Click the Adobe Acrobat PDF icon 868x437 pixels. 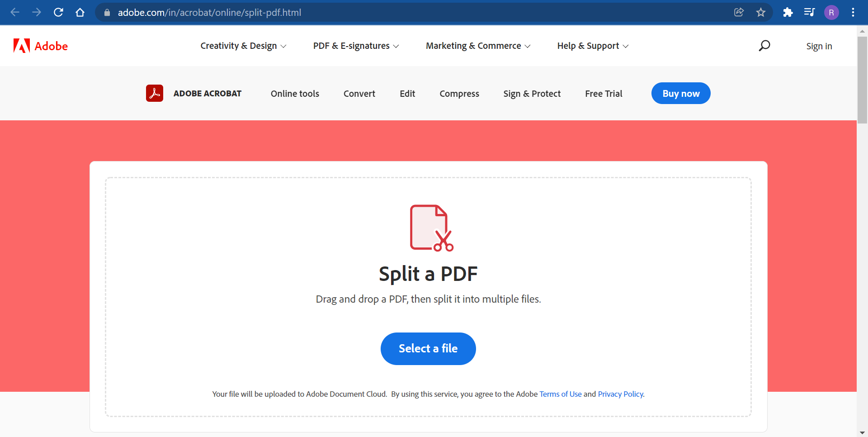click(x=154, y=93)
